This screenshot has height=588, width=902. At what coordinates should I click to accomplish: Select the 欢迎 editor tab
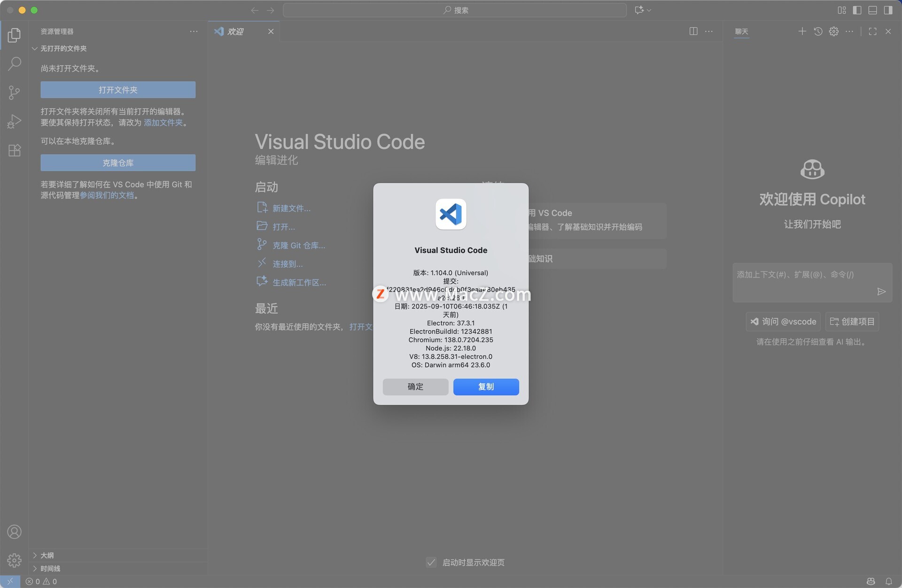[x=243, y=31]
